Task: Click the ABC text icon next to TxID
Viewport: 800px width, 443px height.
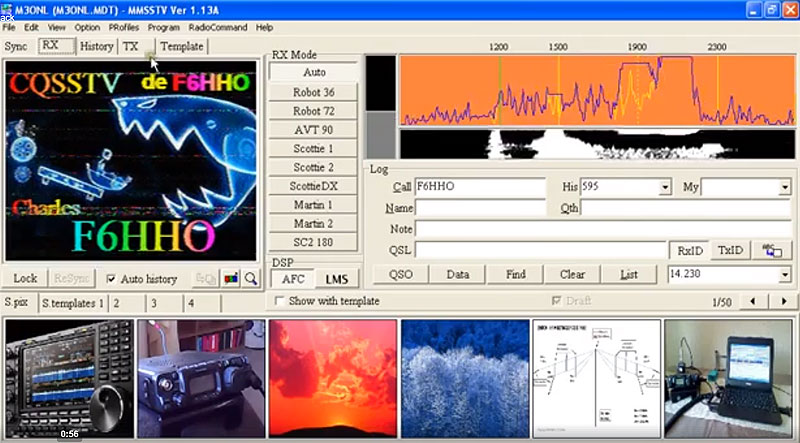Action: pos(770,249)
